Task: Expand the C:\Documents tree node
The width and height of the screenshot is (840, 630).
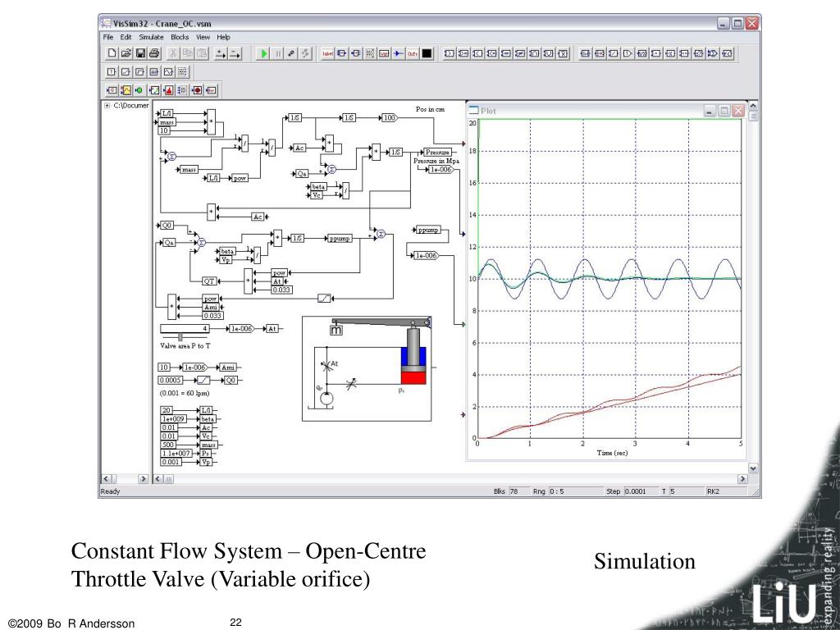Action: (107, 105)
